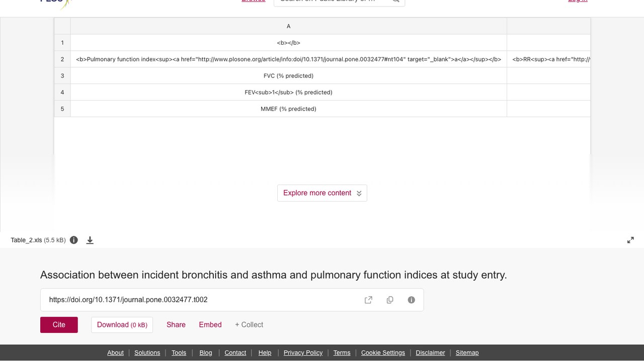Image resolution: width=644 pixels, height=362 pixels.
Task: Open the DOI link in a new tab
Action: click(x=368, y=300)
